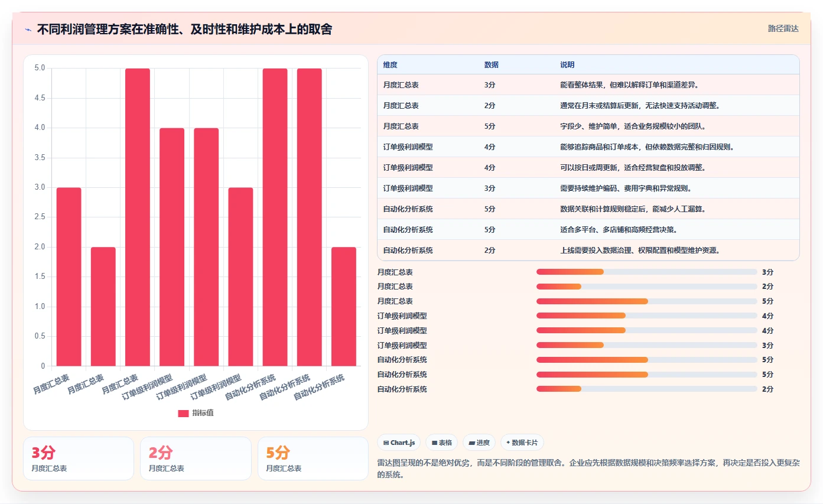Screen dimensions: 823x504
Task: Click the 自动化分析系统 progress bar marked 2分
Action: tap(646, 389)
